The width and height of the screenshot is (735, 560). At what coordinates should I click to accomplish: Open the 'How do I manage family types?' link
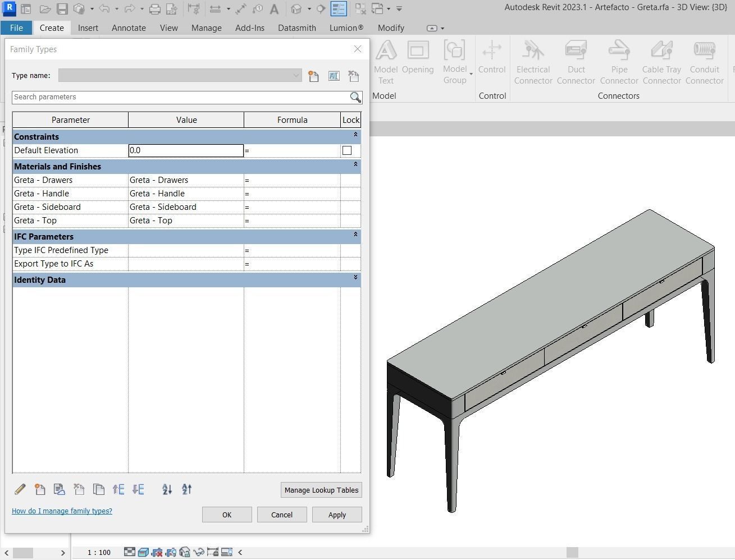[62, 511]
